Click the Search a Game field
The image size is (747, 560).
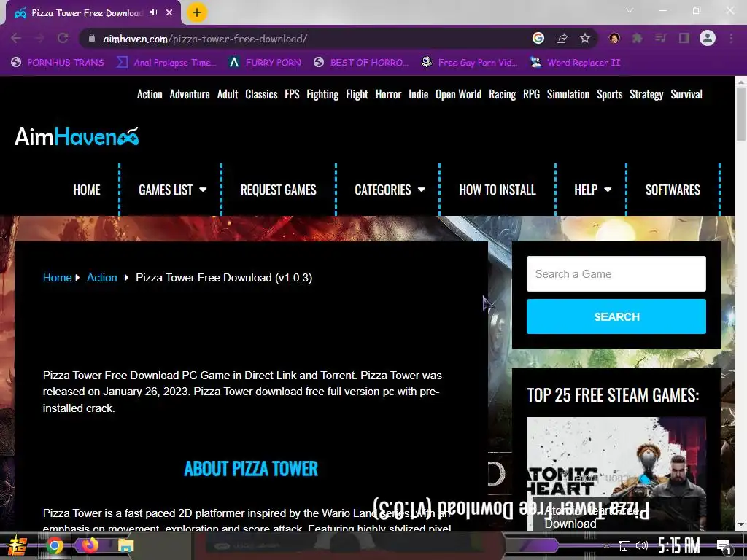[616, 274]
